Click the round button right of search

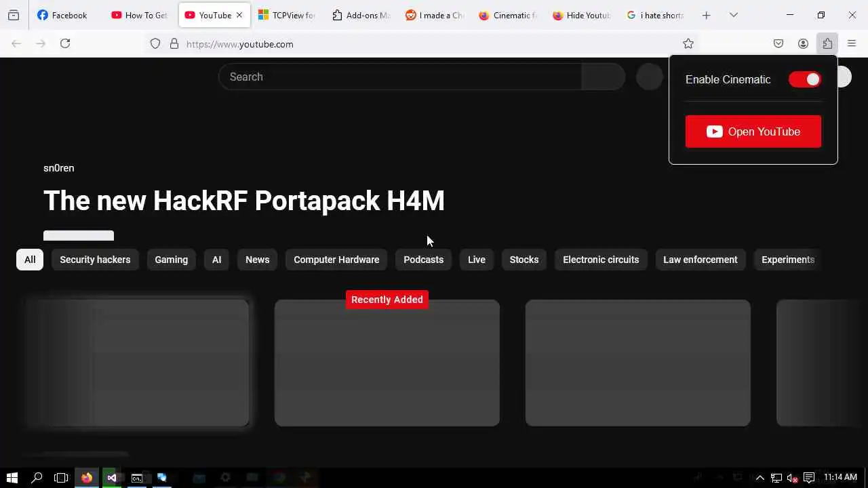tap(649, 77)
